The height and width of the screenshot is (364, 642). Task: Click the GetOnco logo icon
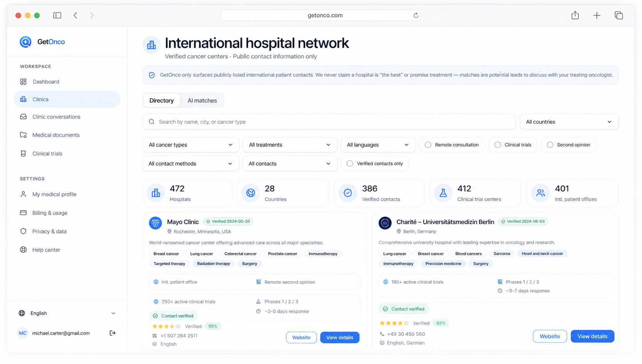click(x=25, y=42)
